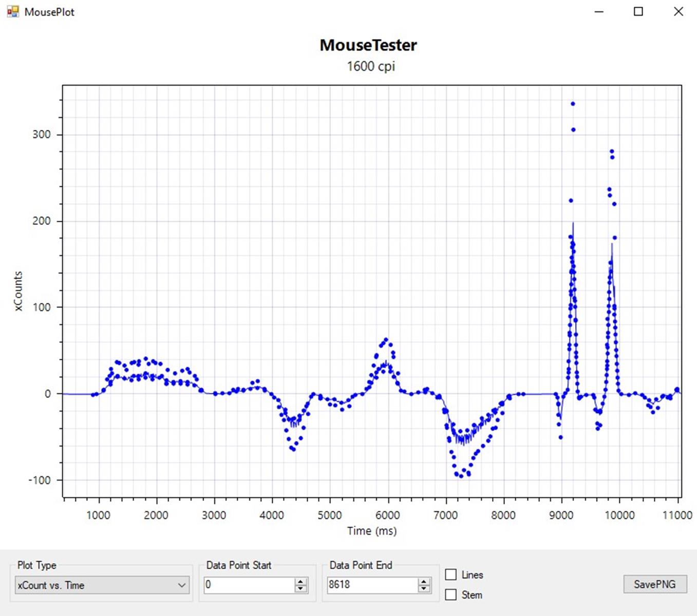This screenshot has height=616, width=697.
Task: Minimize the MousePlot window
Action: [x=599, y=12]
